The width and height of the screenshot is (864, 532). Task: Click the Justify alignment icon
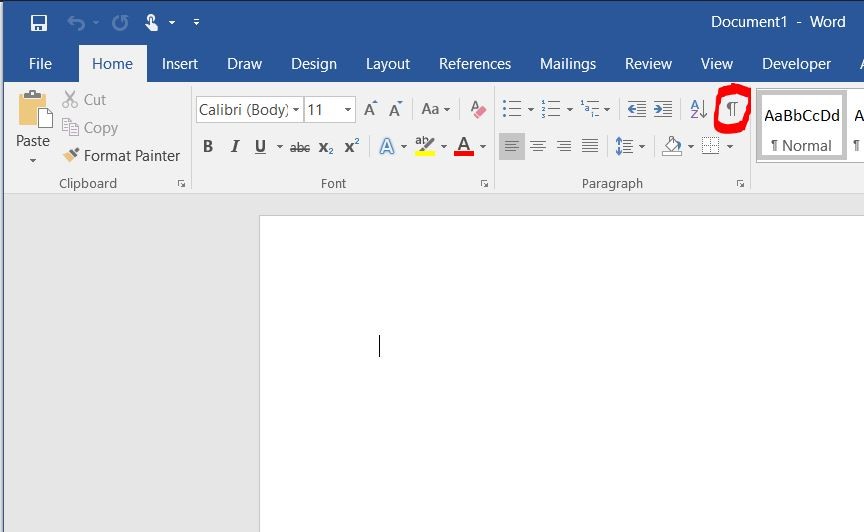[590, 147]
